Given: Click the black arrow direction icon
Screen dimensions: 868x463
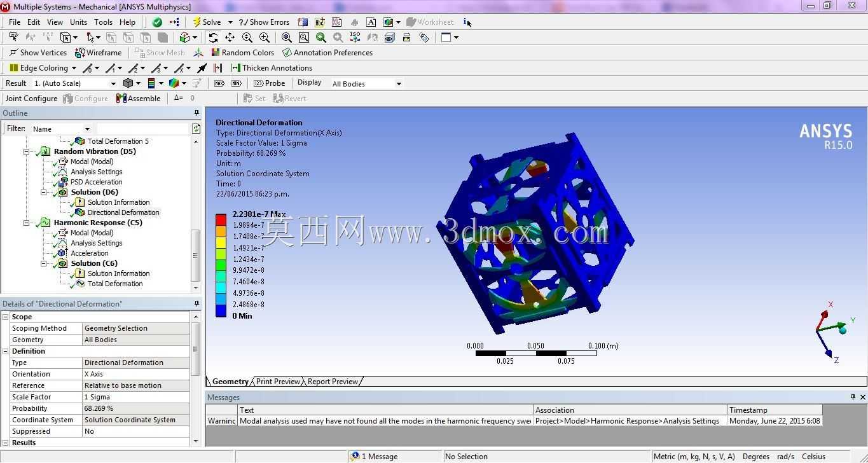Looking at the screenshot, I should (x=202, y=68).
